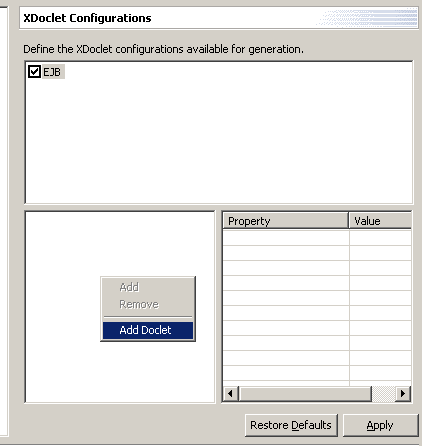Click the greyed-out Add menu entry
This screenshot has width=422, height=446.
(129, 287)
